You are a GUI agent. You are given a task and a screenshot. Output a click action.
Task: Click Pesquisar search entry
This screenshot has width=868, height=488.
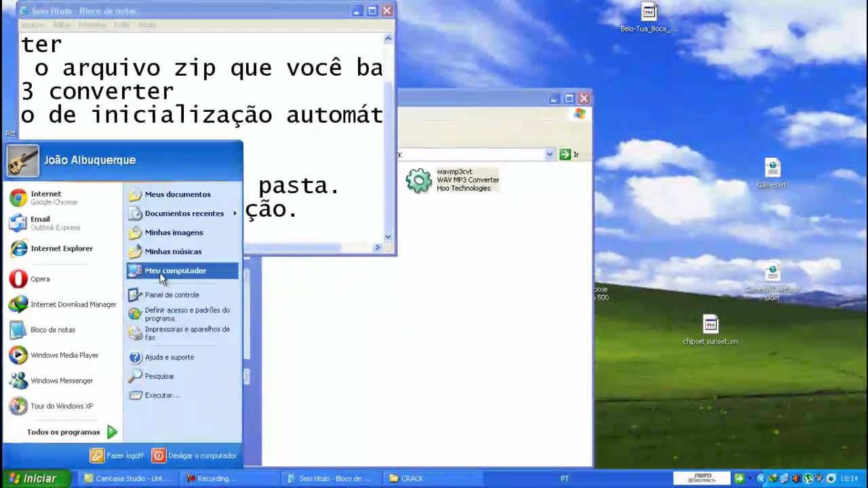pos(182,376)
